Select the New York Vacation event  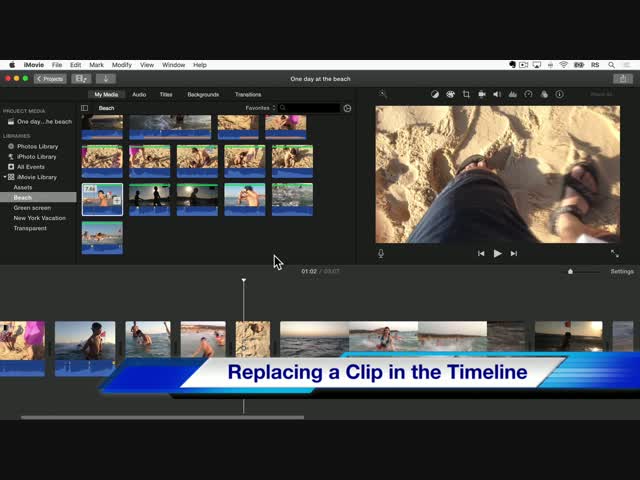(40, 218)
